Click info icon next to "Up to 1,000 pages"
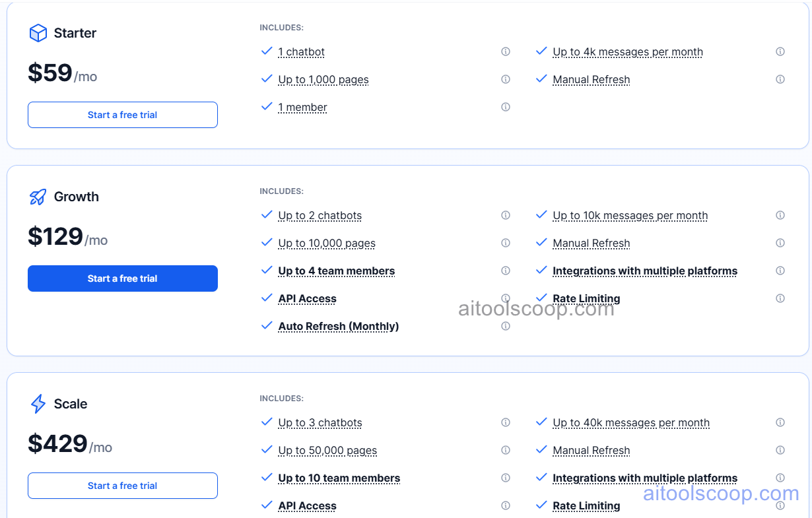Screen dimensions: 812x518 506,79
